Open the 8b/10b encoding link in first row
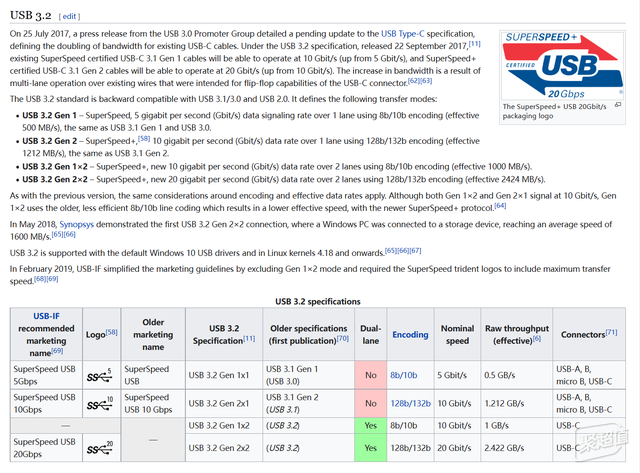640x473 pixels. (404, 375)
